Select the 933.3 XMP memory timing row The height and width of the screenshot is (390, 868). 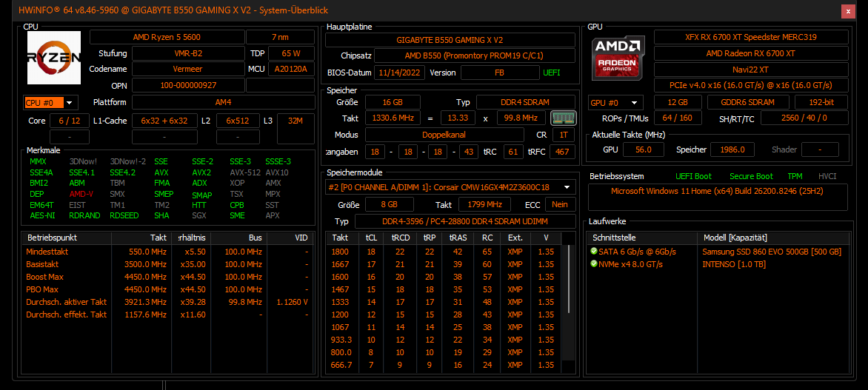point(444,340)
